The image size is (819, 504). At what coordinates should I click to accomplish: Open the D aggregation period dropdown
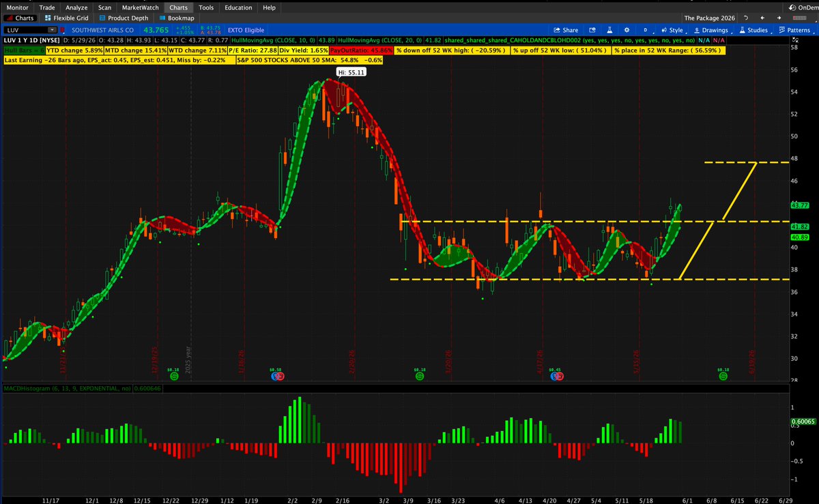coord(646,30)
